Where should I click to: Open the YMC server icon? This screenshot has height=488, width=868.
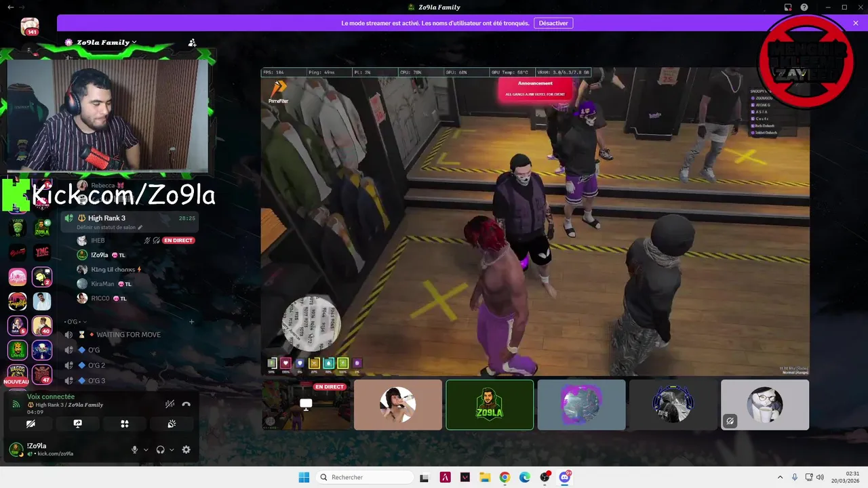(42, 252)
